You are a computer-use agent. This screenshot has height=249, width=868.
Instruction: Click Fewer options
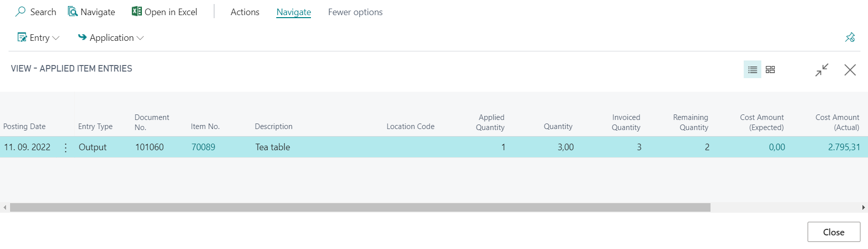coord(355,12)
